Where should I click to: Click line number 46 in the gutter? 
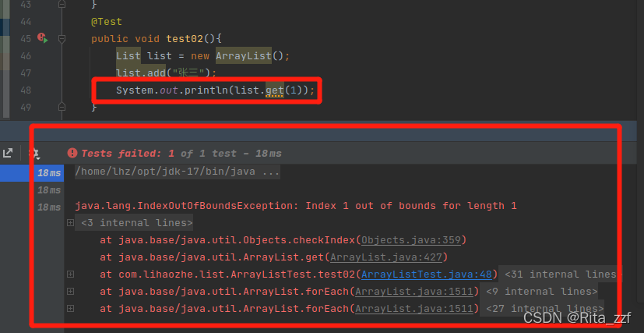tap(26, 55)
